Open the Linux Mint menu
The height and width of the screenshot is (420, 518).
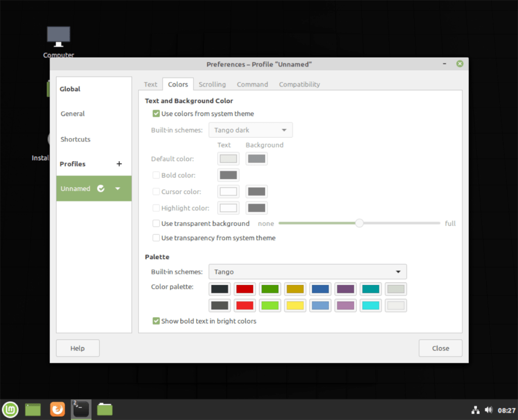(x=10, y=409)
